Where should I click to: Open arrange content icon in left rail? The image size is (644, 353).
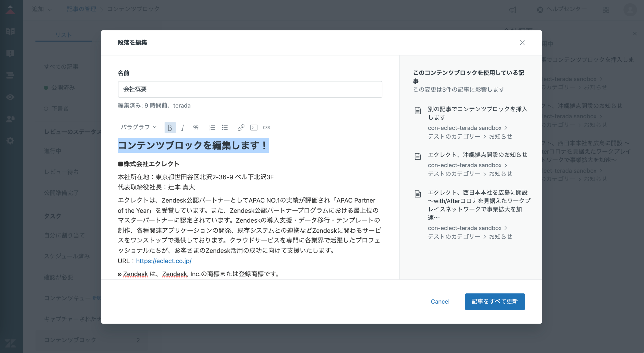click(x=10, y=75)
